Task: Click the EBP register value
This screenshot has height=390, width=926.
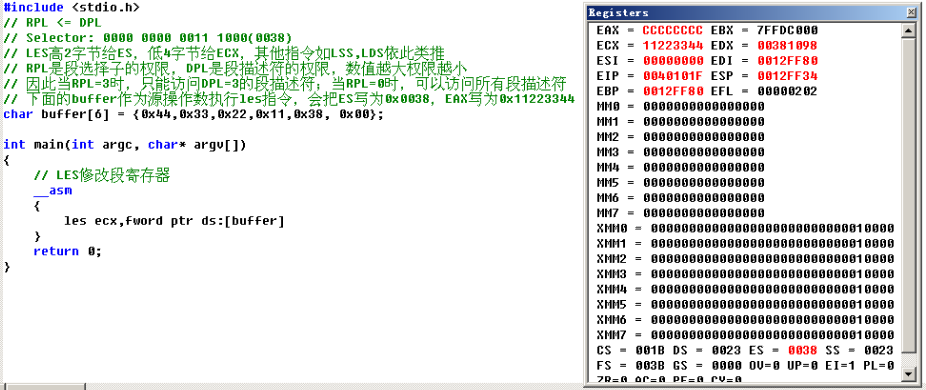Action: pyautogui.click(x=673, y=91)
